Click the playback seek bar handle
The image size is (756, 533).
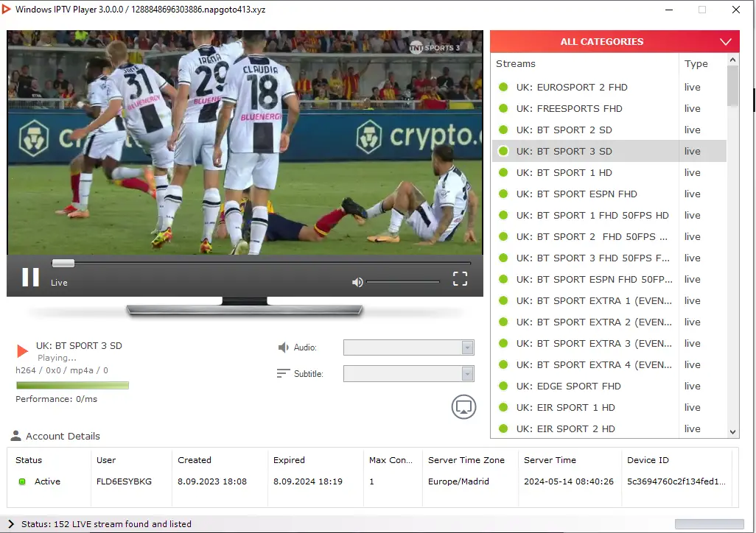63,263
